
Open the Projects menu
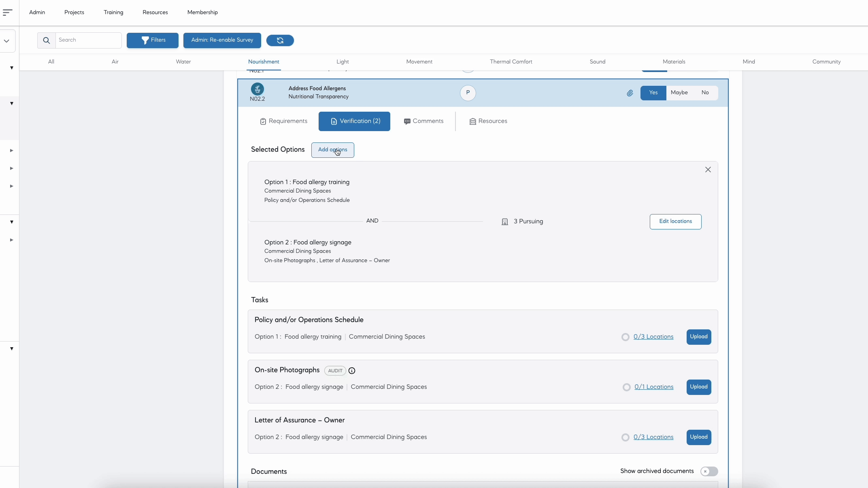pyautogui.click(x=74, y=13)
